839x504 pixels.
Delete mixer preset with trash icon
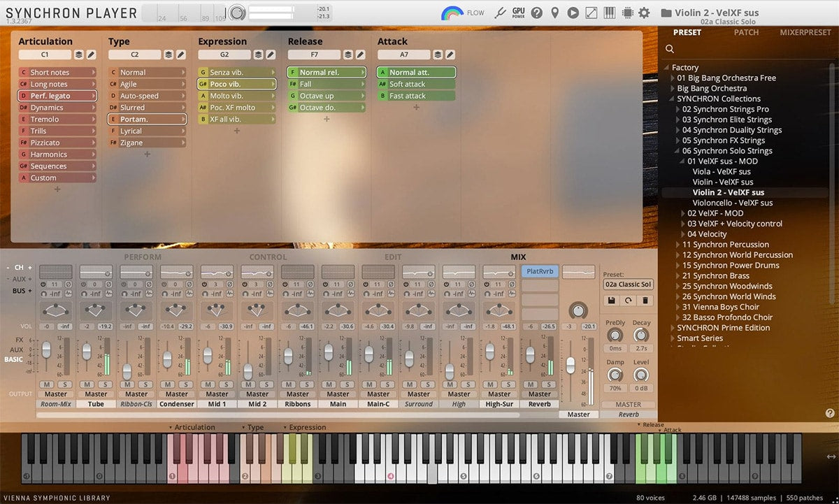click(x=645, y=300)
